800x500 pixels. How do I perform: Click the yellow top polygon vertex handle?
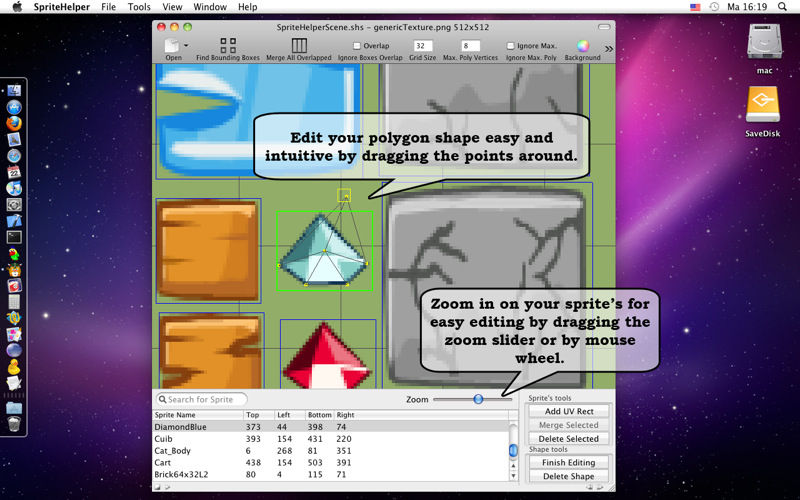tap(344, 195)
